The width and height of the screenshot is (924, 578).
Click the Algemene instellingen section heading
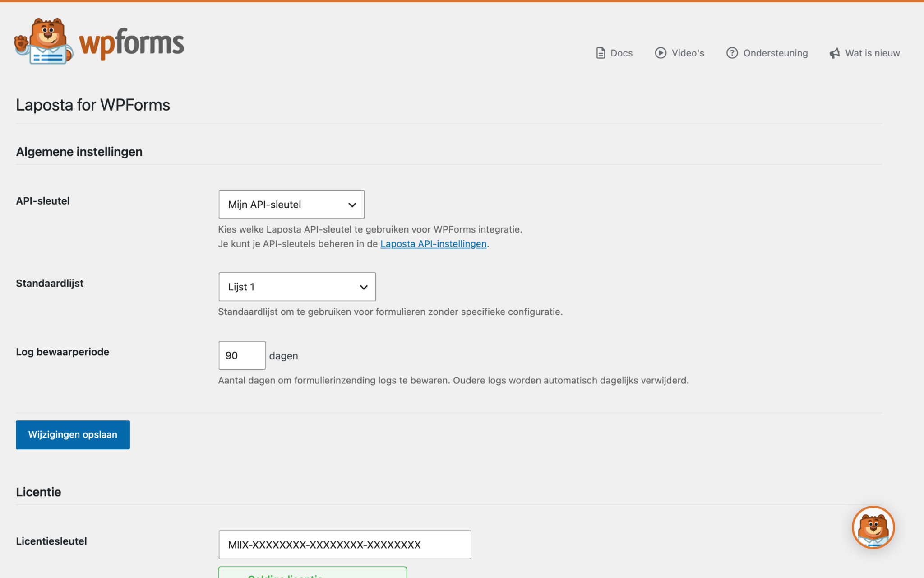click(79, 152)
